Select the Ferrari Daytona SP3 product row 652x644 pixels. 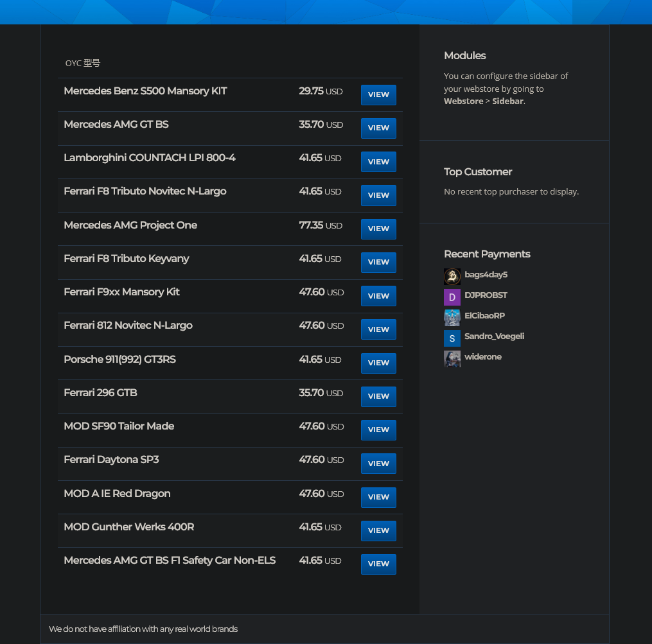(x=111, y=459)
